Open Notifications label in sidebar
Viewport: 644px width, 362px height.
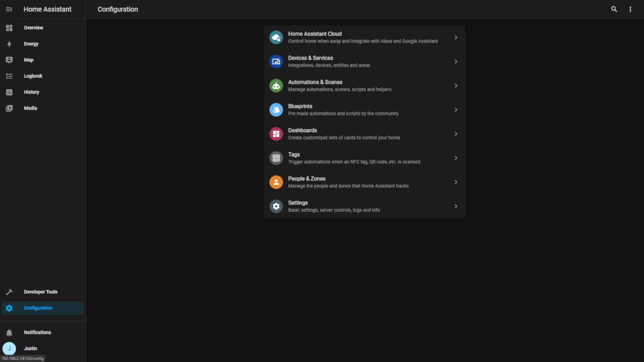coord(37,332)
